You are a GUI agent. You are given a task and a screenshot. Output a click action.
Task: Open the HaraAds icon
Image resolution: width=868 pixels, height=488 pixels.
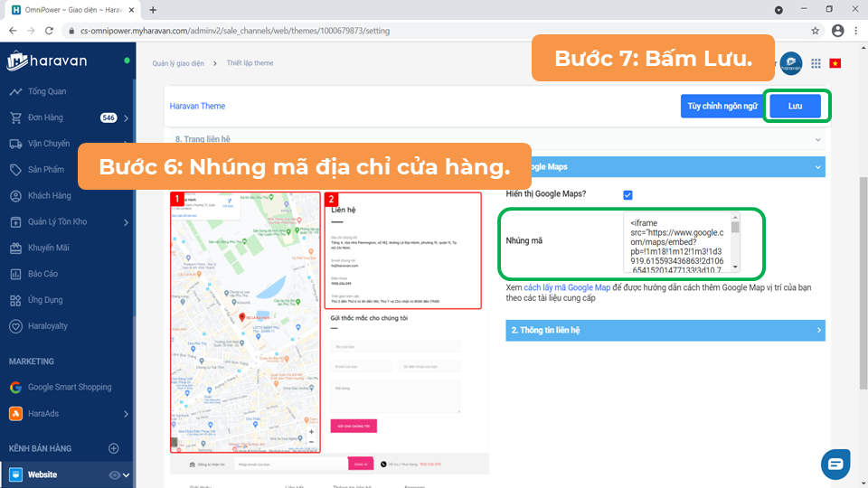tap(15, 413)
